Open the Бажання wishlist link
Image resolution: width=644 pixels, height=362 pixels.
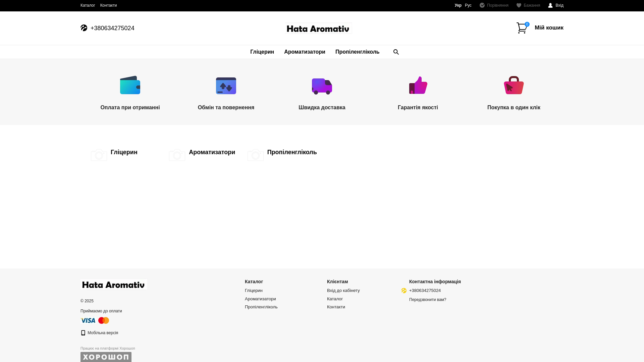(532, 5)
